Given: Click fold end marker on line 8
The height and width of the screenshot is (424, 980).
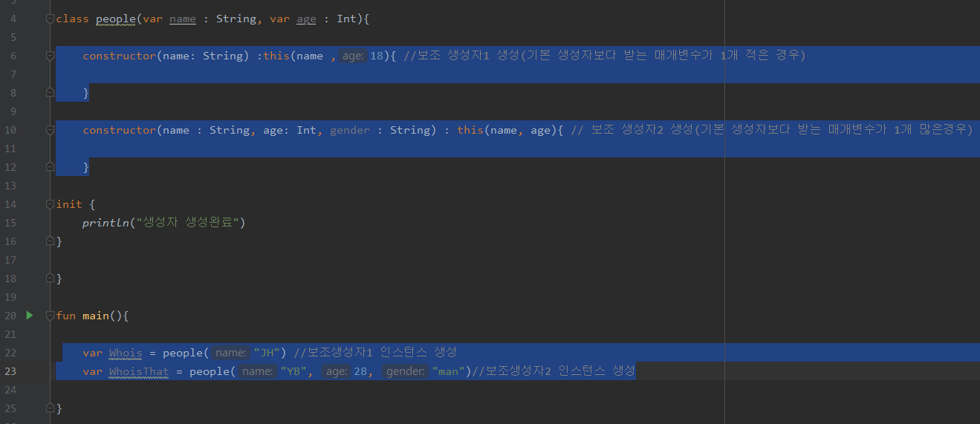Looking at the screenshot, I should [x=50, y=93].
